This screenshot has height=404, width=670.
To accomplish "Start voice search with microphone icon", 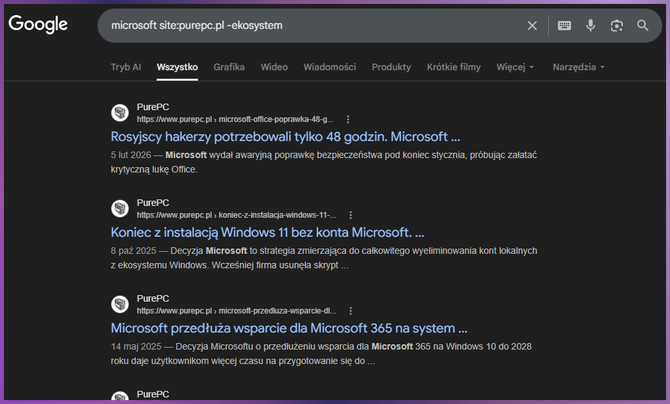I will coord(591,26).
